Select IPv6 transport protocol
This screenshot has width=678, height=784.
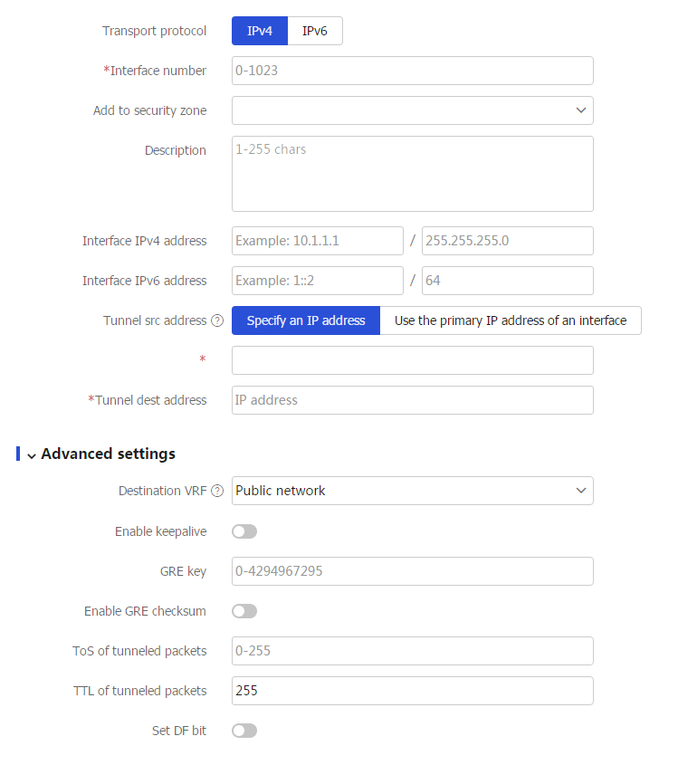click(315, 31)
